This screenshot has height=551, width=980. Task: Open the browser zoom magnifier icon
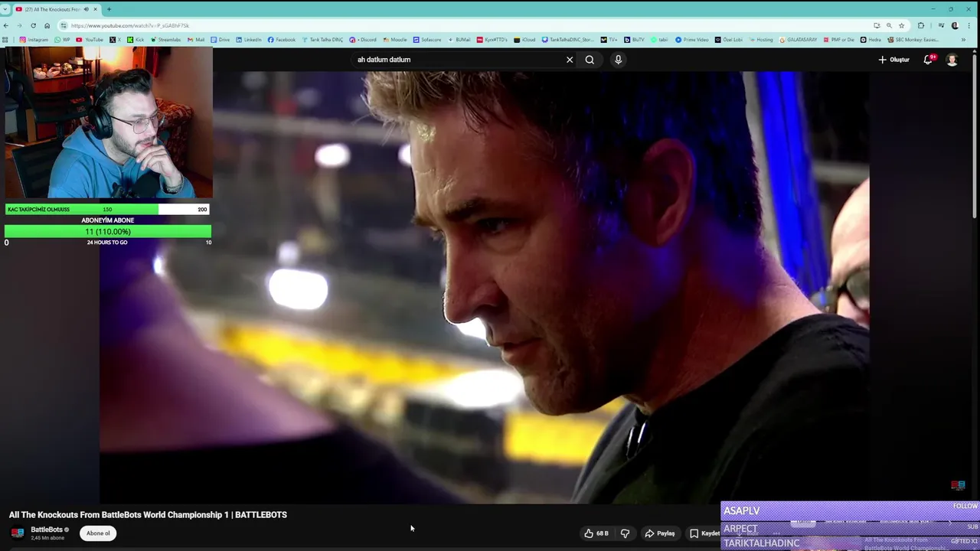(x=889, y=25)
